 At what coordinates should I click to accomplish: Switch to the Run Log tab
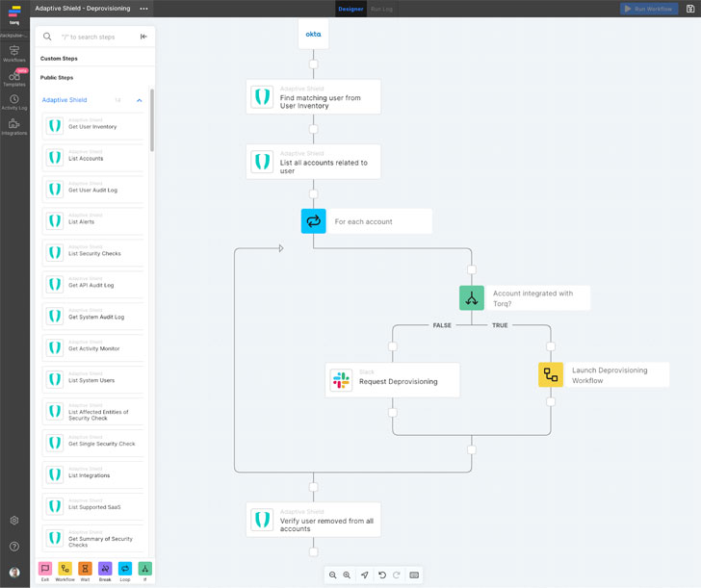381,9
